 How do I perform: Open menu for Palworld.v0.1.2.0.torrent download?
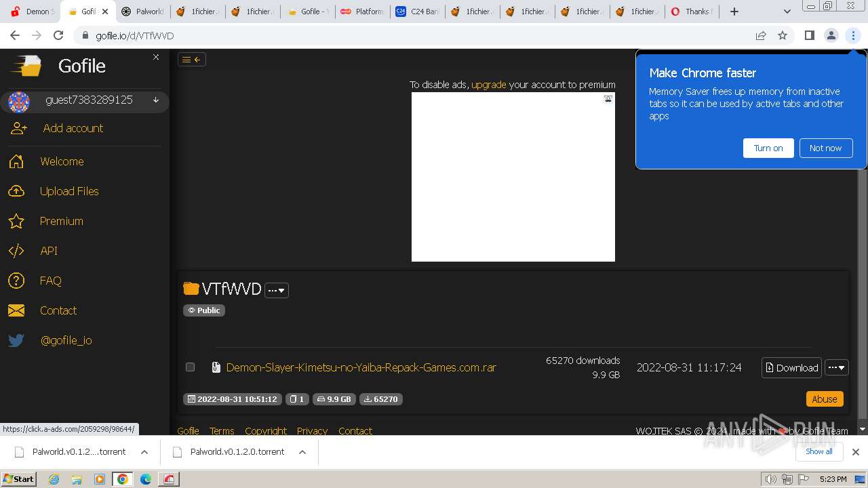302,452
